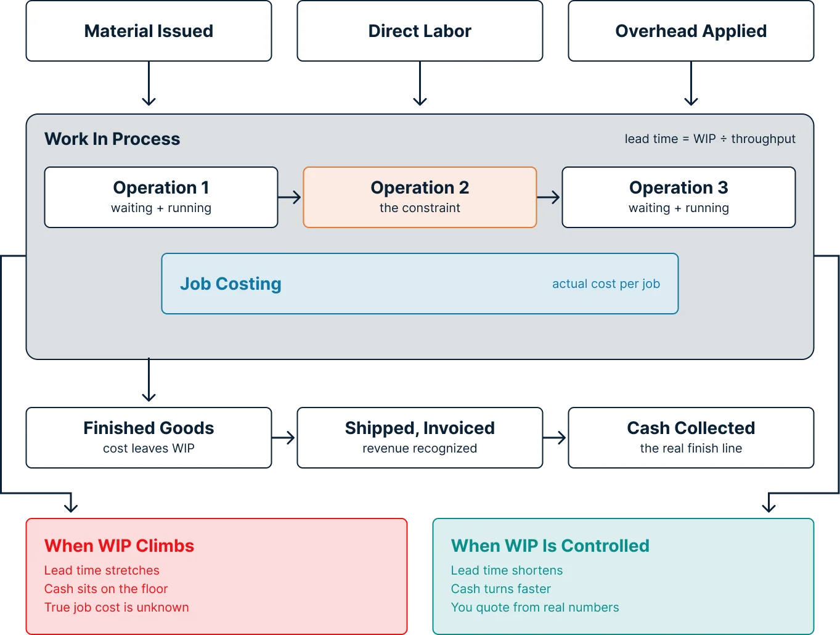
Task: Click the "When WIP Climbs" heading
Action: 119,546
